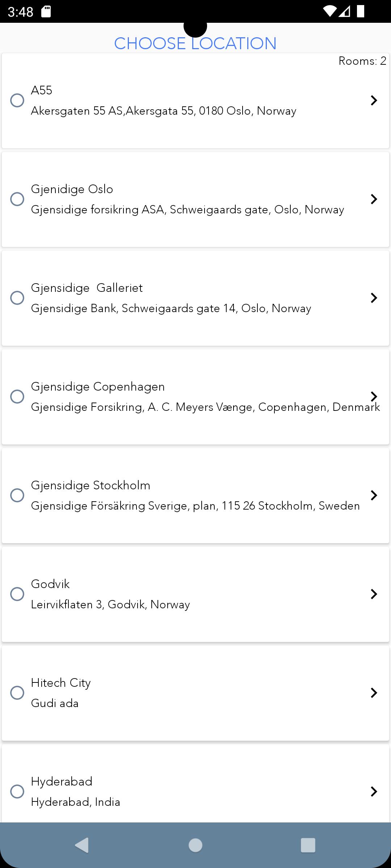Open Hitech City chevron arrow
This screenshot has width=391, height=868.
374,693
